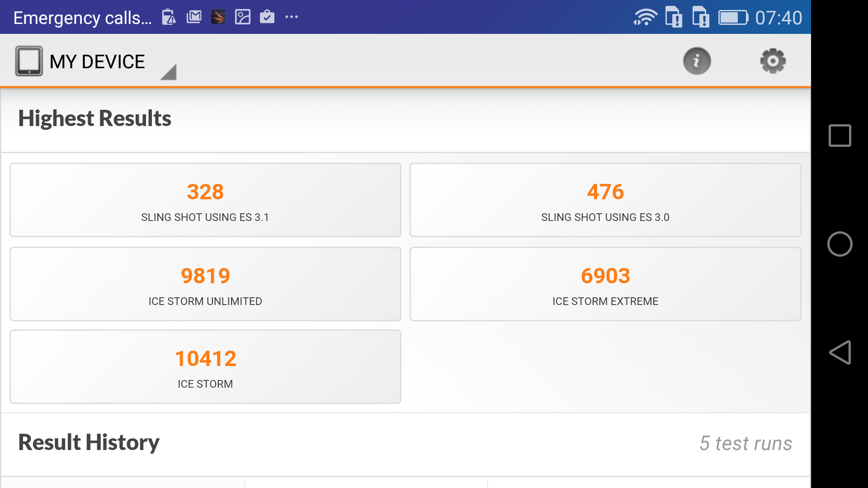This screenshot has width=868, height=488.
Task: Tap the SD card warning notification icon
Action: click(x=169, y=17)
